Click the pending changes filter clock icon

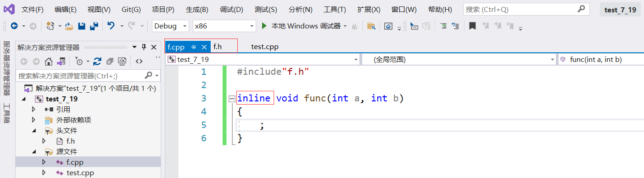(79, 61)
